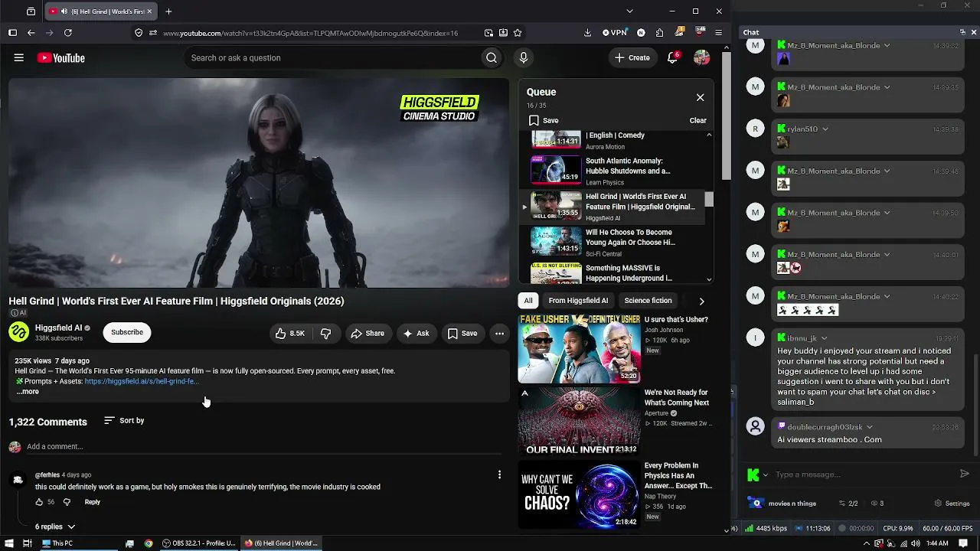Open ibnnu_jk user options chevron in chat
The image size is (980, 551).
[824, 338]
